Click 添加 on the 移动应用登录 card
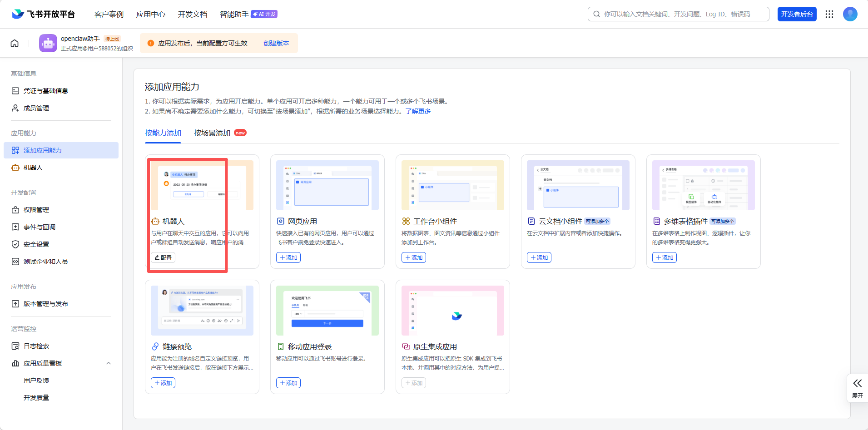Screen dimensions: 868x430 pos(288,383)
